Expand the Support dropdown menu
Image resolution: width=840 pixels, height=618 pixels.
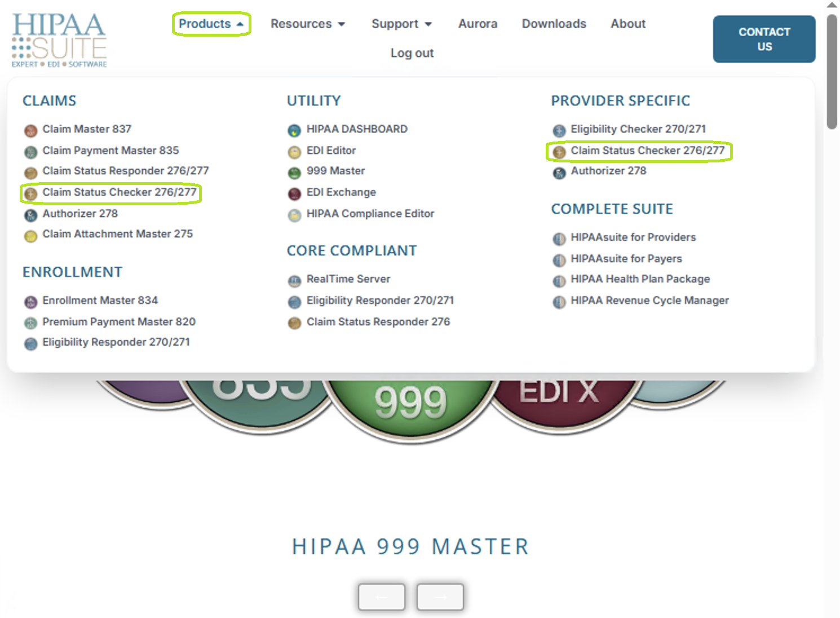pyautogui.click(x=401, y=24)
